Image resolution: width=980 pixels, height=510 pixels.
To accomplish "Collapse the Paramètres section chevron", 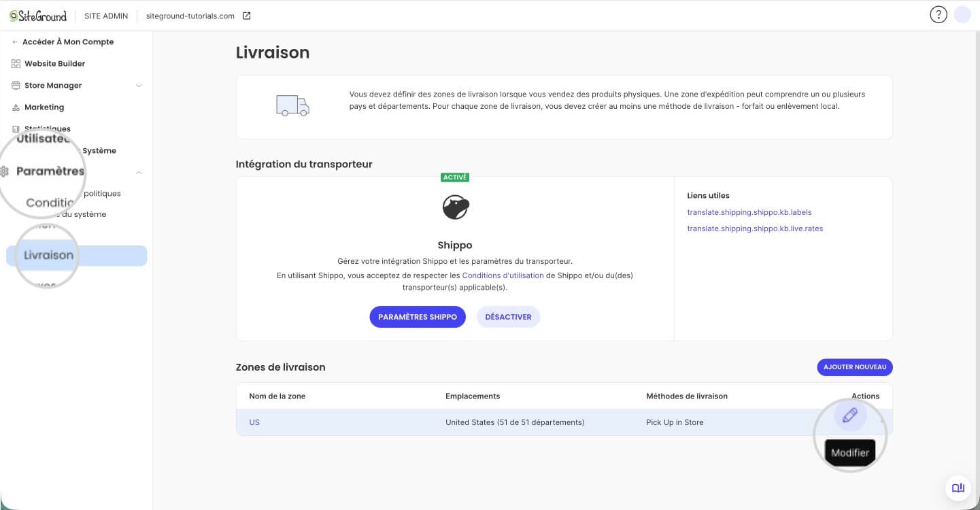I will pos(139,173).
